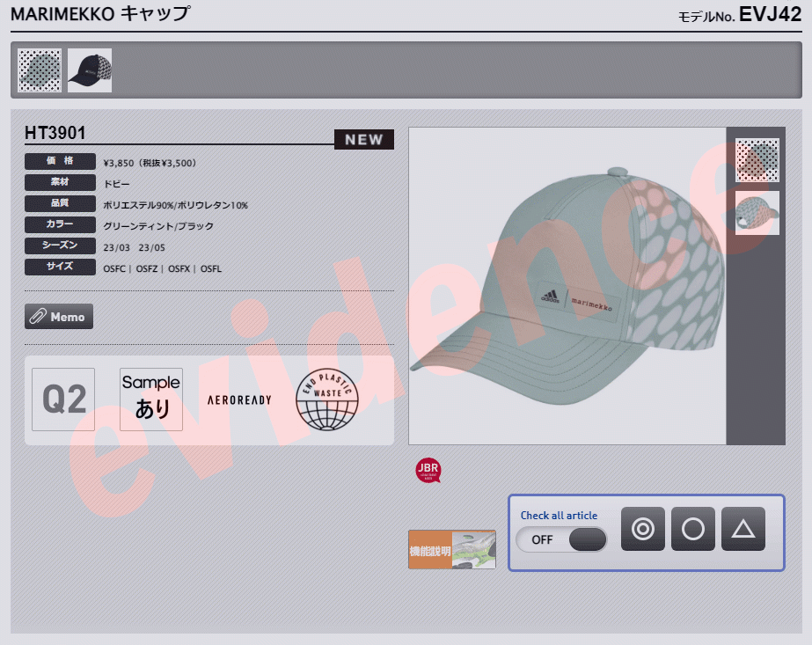Click the Sample あり badge
812x645 pixels.
pos(151,399)
